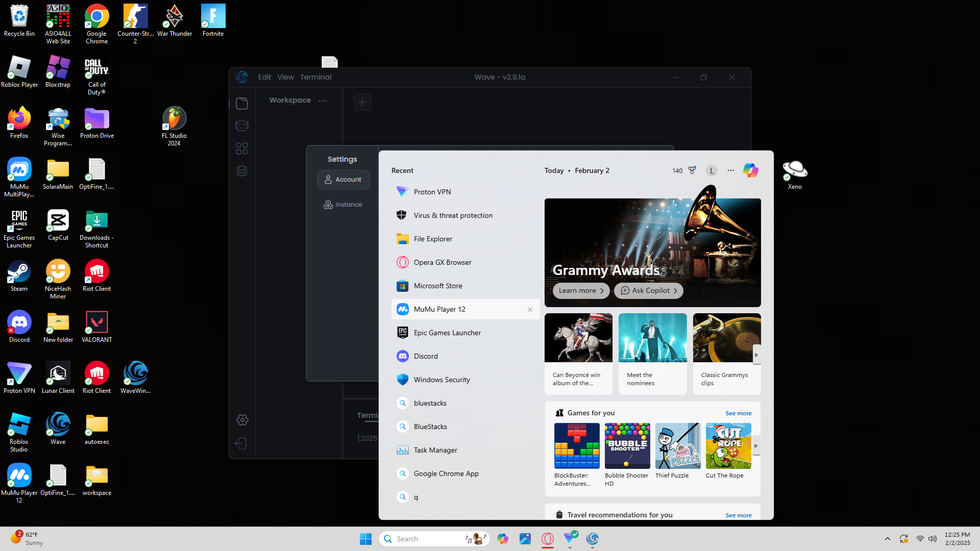Open Wave sidebar file explorer icon
980x551 pixels.
click(242, 104)
